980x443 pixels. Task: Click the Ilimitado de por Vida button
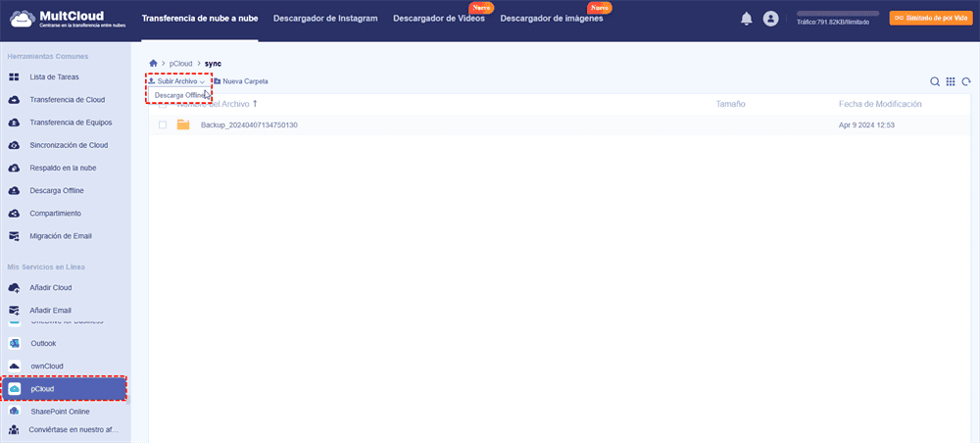coord(929,18)
